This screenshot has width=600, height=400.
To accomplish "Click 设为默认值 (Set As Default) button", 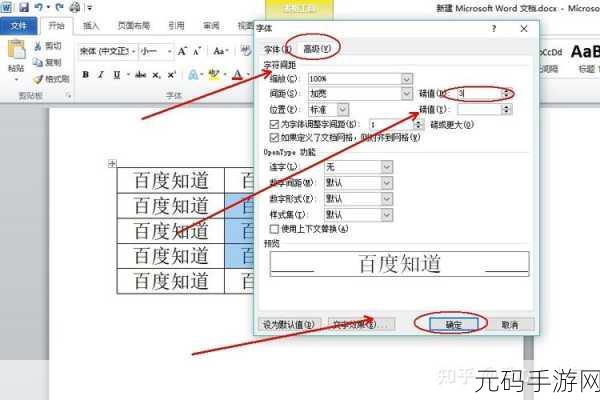I will pyautogui.click(x=290, y=325).
